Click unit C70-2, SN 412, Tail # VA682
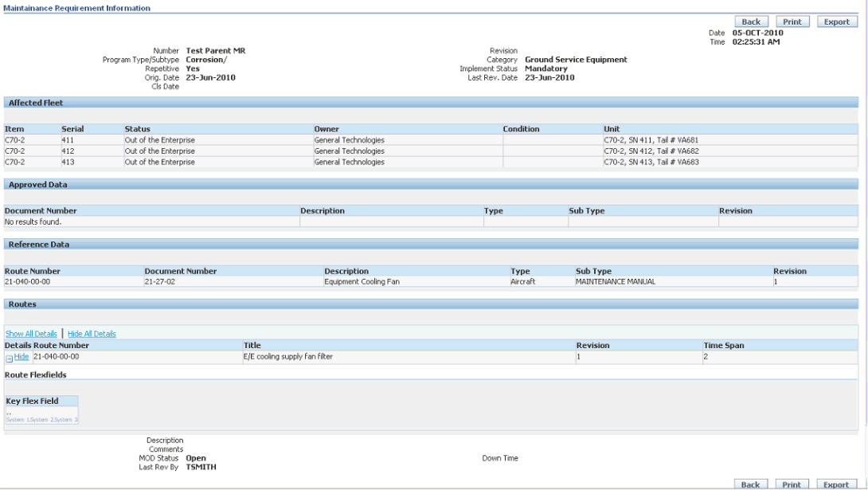Viewport: 868px width, 490px height. tap(651, 151)
